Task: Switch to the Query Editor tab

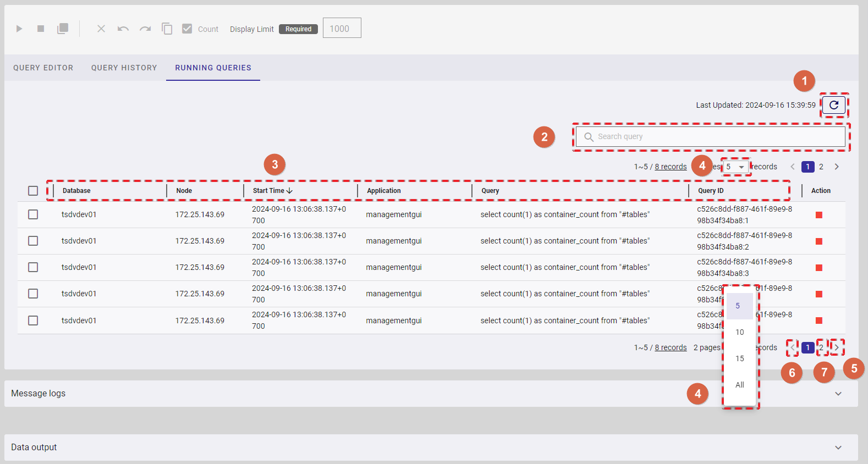Action: [43, 68]
